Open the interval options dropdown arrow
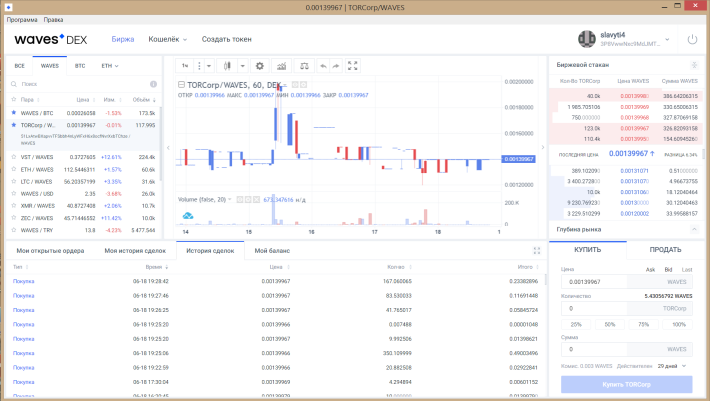710x401 pixels. coord(209,66)
